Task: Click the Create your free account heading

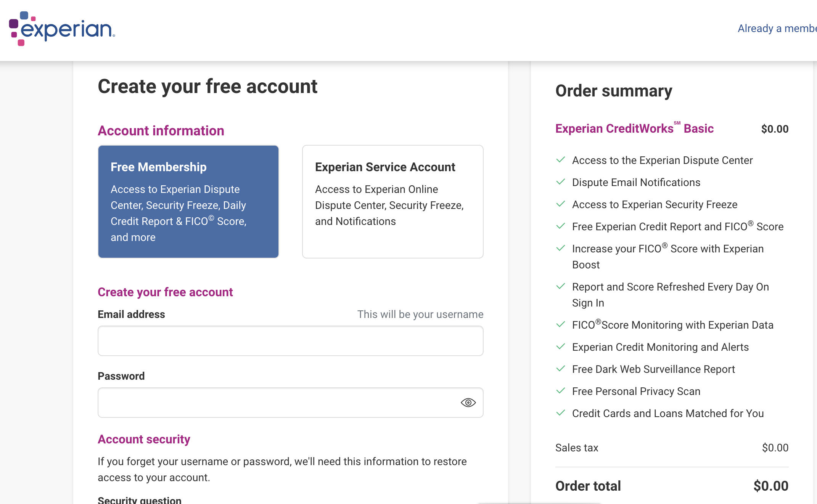Action: click(207, 87)
